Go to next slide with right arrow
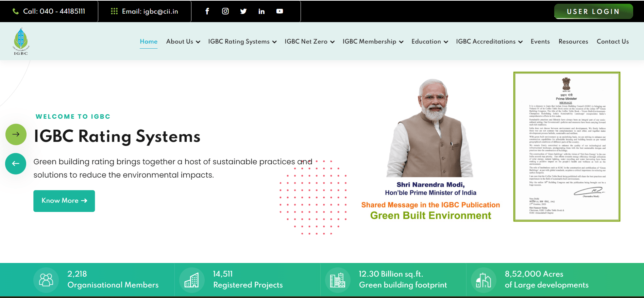The width and height of the screenshot is (644, 298). point(16,134)
